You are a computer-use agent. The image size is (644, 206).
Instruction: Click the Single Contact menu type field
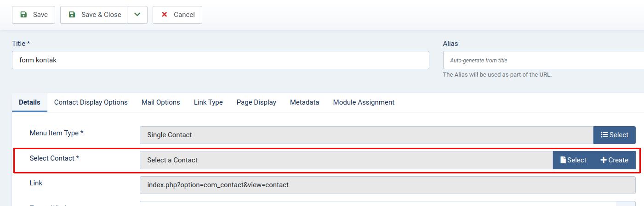366,135
